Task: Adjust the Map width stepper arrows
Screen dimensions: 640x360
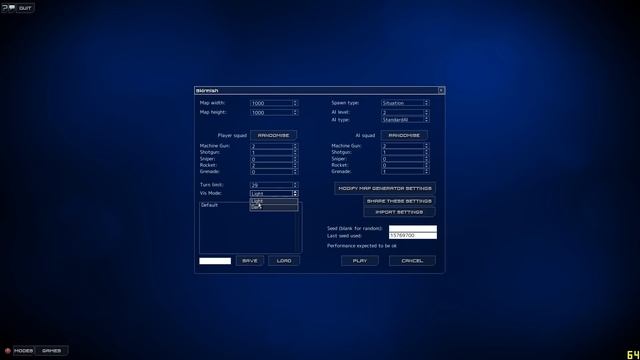Action: pyautogui.click(x=296, y=103)
